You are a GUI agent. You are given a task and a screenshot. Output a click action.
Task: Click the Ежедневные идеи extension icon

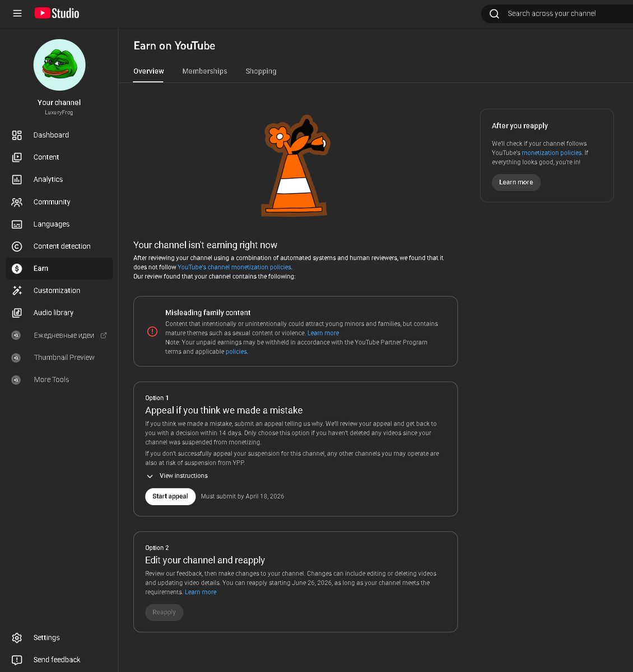click(x=16, y=335)
